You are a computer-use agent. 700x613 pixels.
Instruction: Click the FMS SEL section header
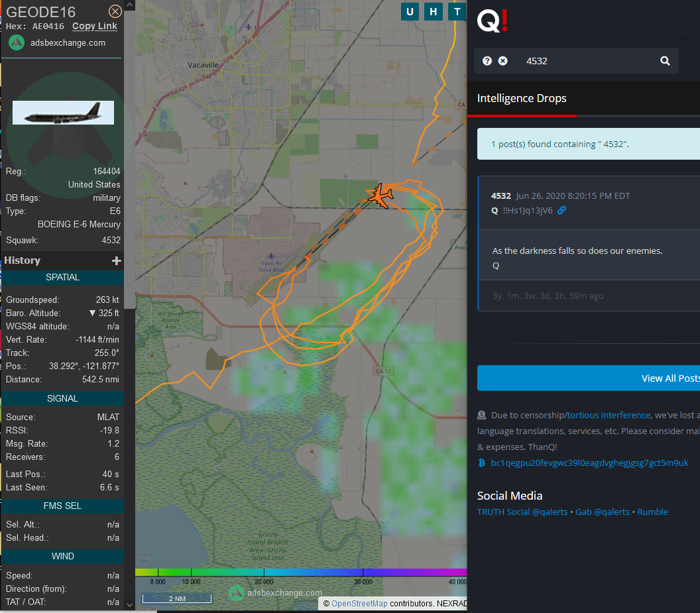point(62,506)
